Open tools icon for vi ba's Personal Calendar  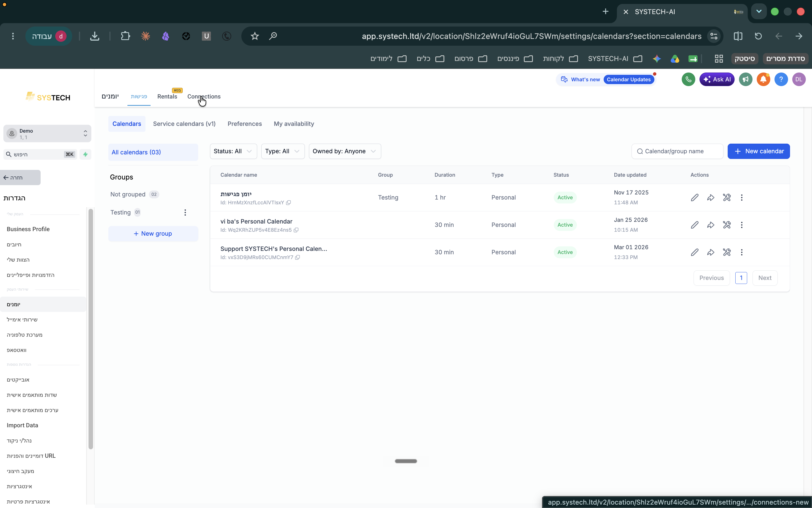[727, 225]
